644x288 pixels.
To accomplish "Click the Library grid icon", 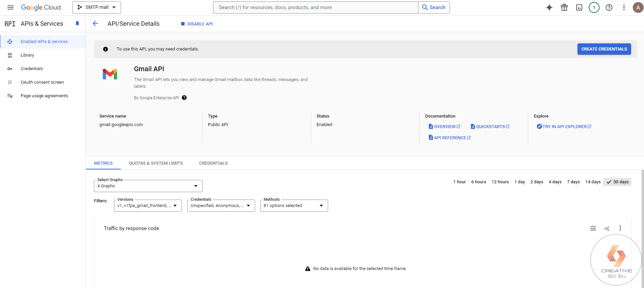I will 10,55.
